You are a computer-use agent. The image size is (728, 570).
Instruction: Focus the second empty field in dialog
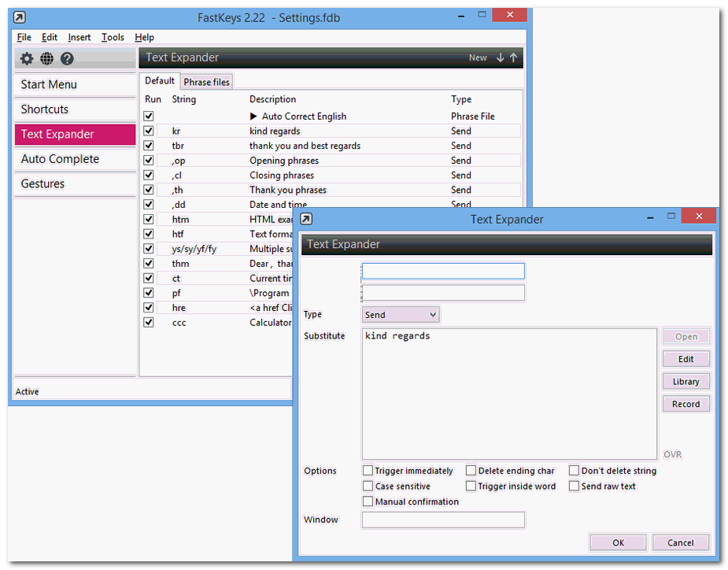coord(443,293)
